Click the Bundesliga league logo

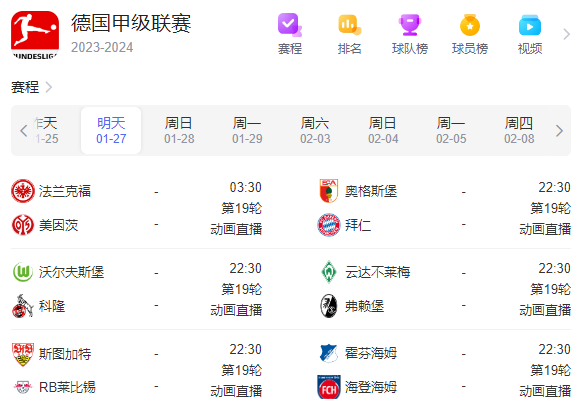tap(35, 35)
